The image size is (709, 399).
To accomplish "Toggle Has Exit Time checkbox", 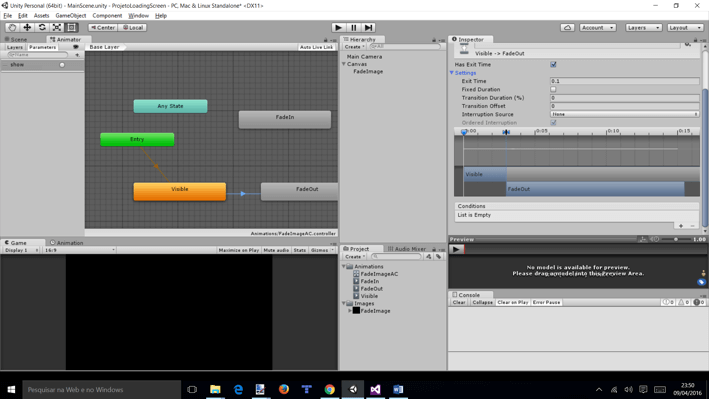I will coord(553,65).
